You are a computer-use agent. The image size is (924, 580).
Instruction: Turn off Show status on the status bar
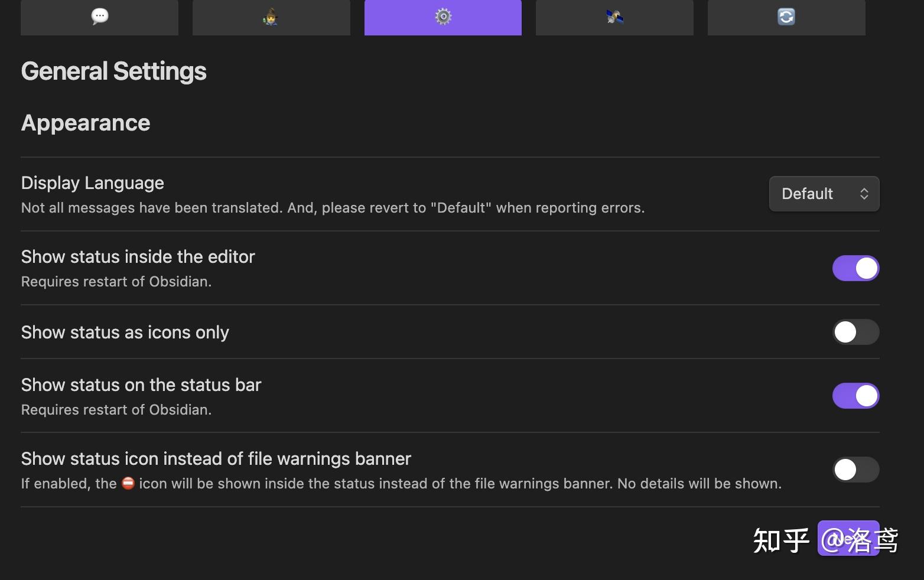(x=855, y=396)
